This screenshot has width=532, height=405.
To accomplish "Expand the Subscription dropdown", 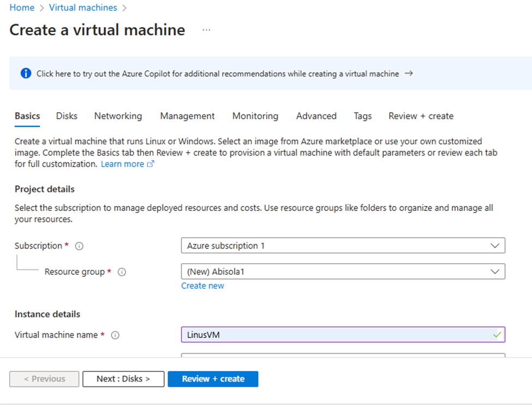I will [494, 246].
